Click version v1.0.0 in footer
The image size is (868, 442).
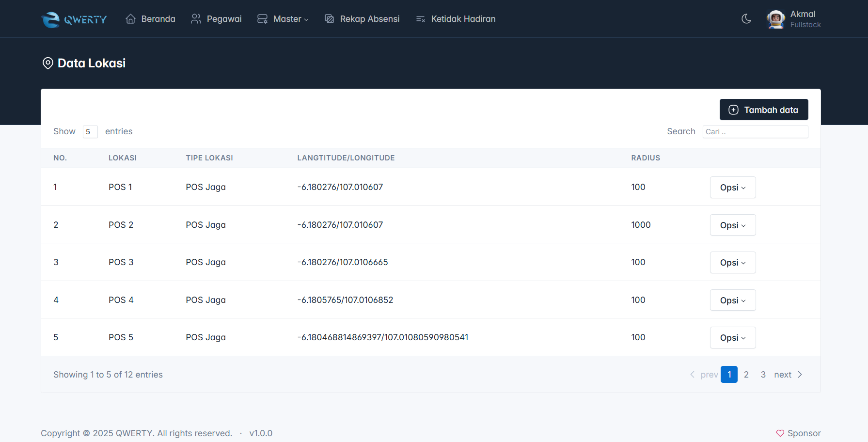(x=261, y=433)
